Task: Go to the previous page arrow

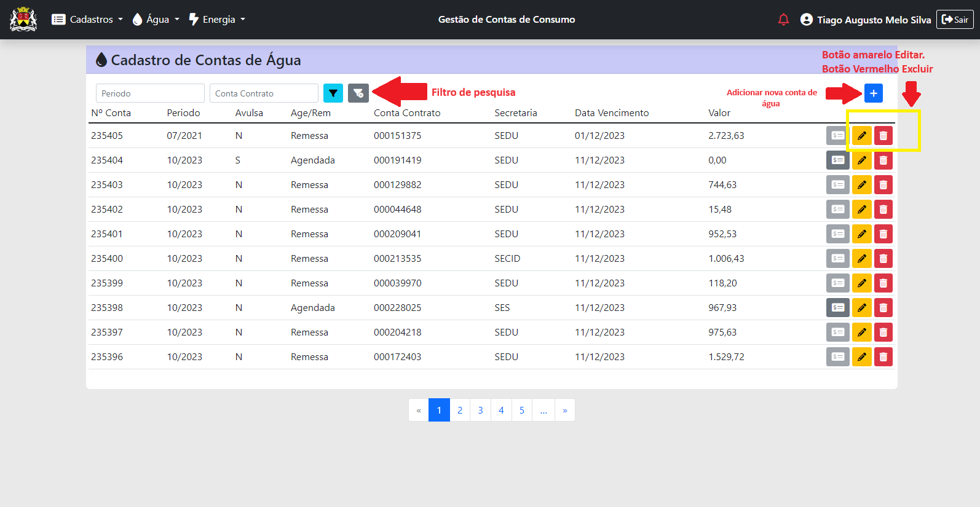Action: point(419,410)
